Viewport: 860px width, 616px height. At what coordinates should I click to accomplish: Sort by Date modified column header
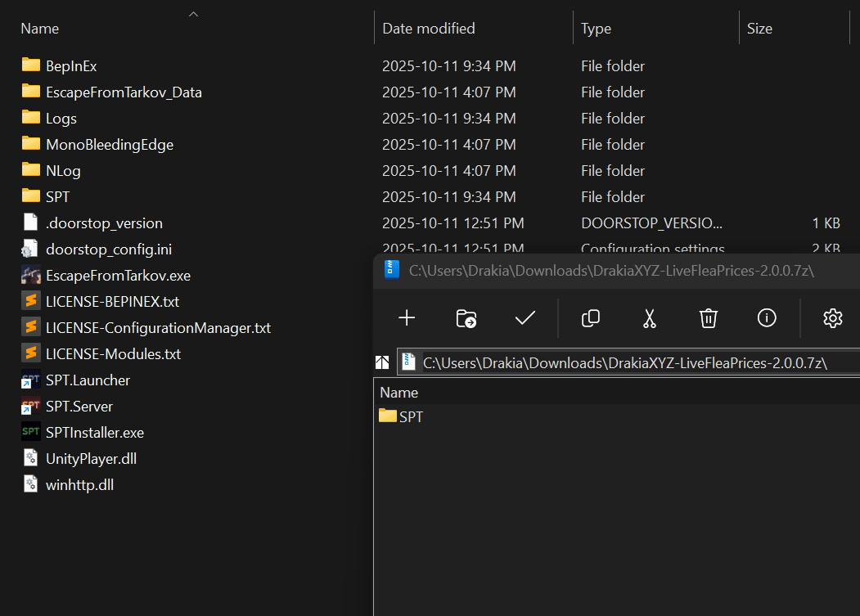(428, 29)
